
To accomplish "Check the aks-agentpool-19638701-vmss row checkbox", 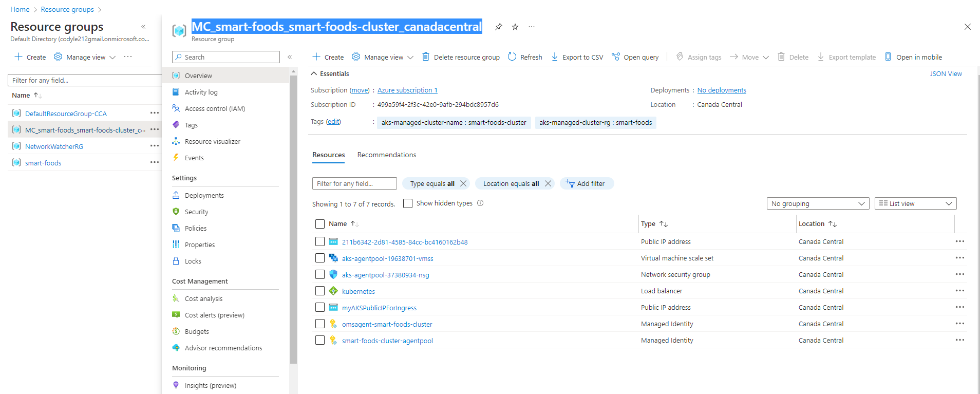I will pos(320,258).
